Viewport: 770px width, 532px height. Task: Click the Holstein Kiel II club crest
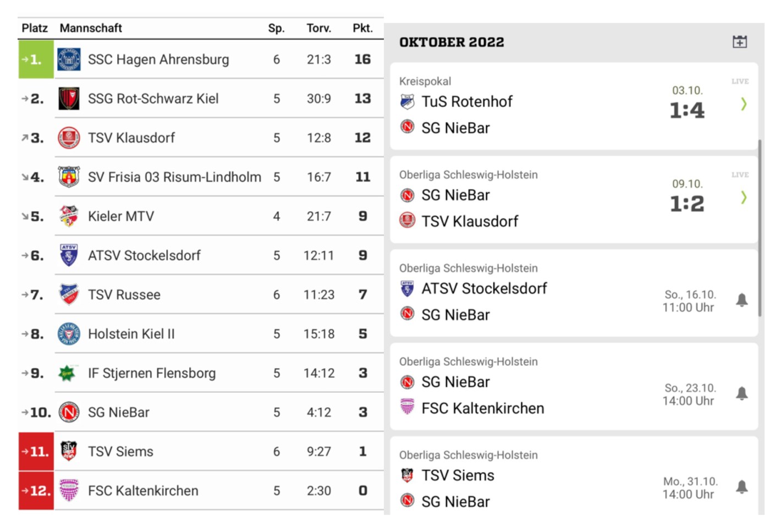pos(69,334)
